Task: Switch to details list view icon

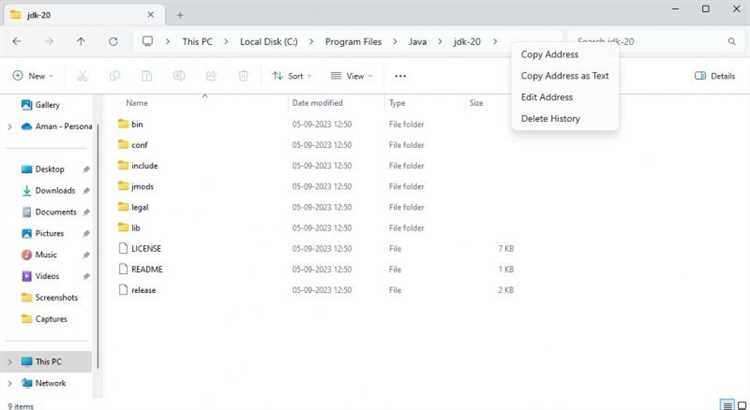Action: tap(727, 405)
